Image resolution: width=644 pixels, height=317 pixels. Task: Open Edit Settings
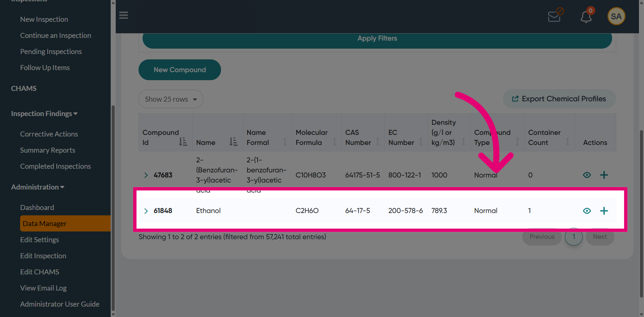pyautogui.click(x=40, y=240)
